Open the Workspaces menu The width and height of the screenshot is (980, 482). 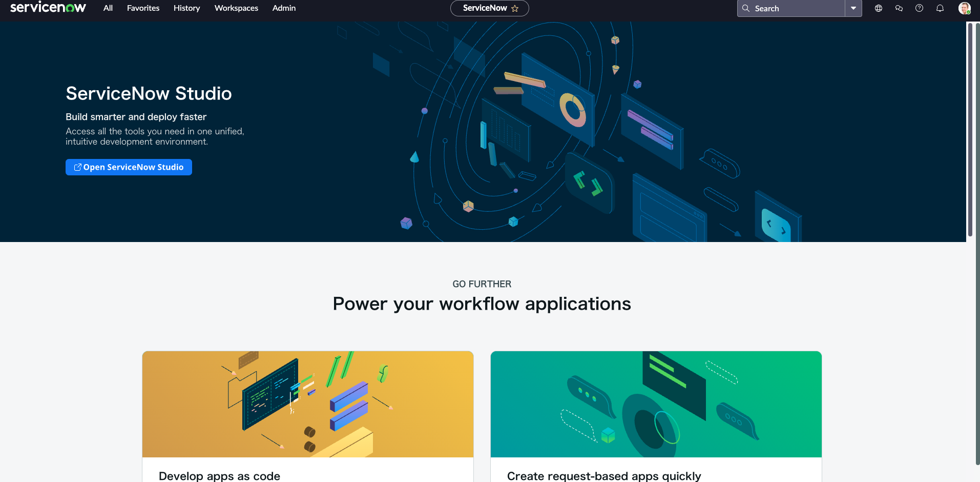click(x=236, y=8)
